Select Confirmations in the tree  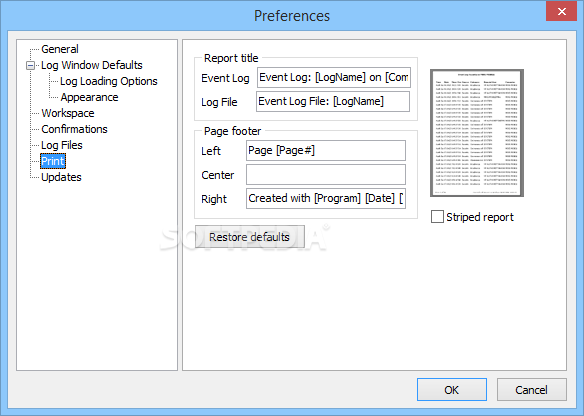coord(74,129)
